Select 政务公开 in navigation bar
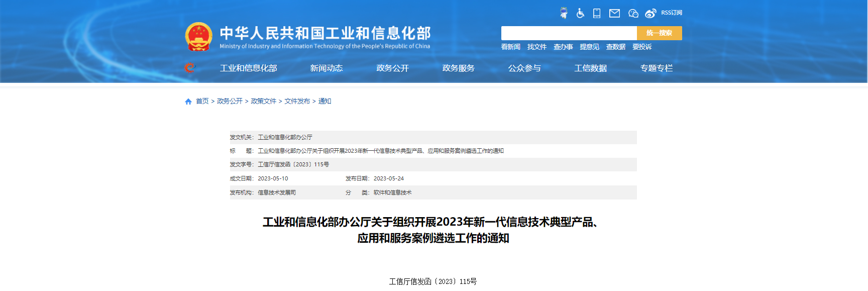The width and height of the screenshot is (868, 291). click(x=392, y=68)
